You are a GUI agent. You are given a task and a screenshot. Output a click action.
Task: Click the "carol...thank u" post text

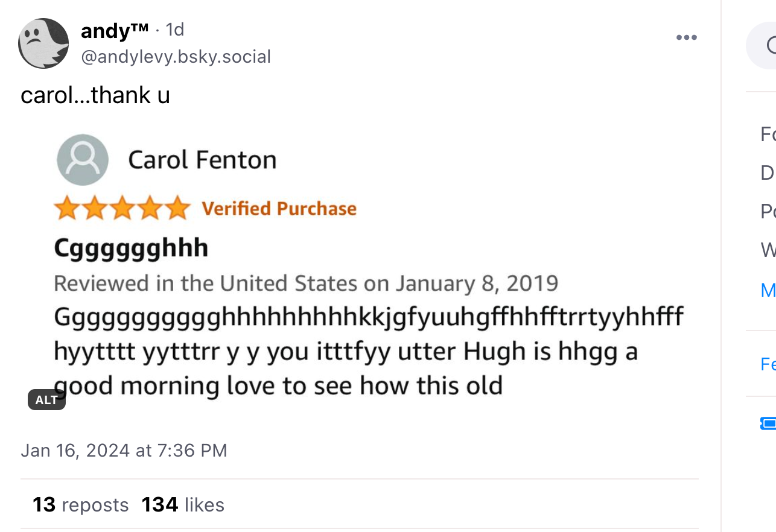(95, 95)
